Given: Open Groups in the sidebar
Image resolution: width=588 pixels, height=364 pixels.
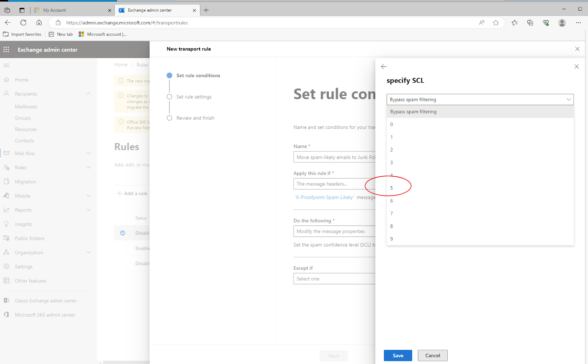Looking at the screenshot, I should [23, 118].
